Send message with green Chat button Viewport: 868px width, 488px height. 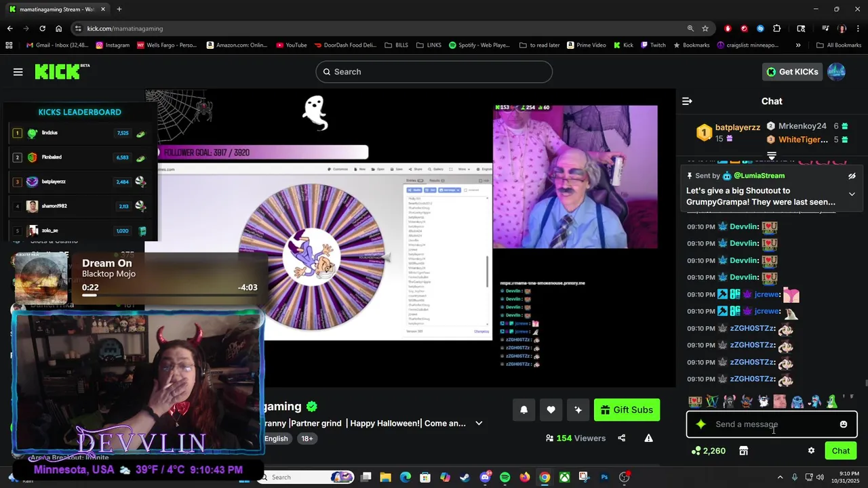pos(841,451)
